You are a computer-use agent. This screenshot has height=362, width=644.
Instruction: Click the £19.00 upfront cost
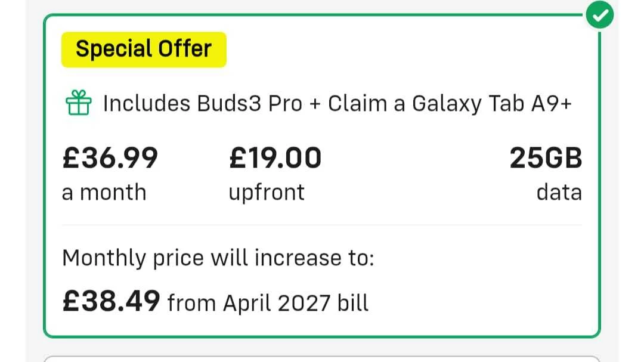[275, 159]
